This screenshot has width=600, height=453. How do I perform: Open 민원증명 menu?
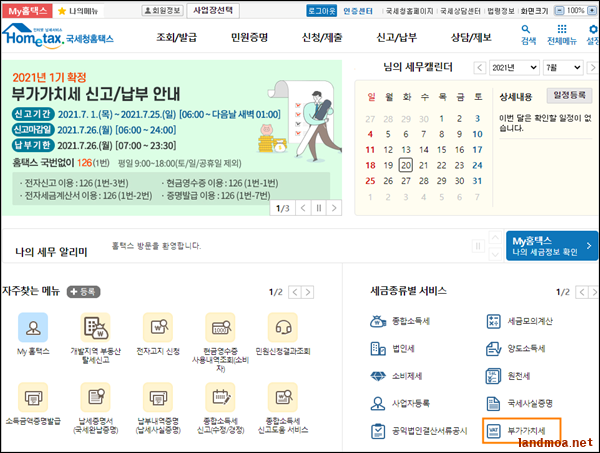(x=249, y=37)
